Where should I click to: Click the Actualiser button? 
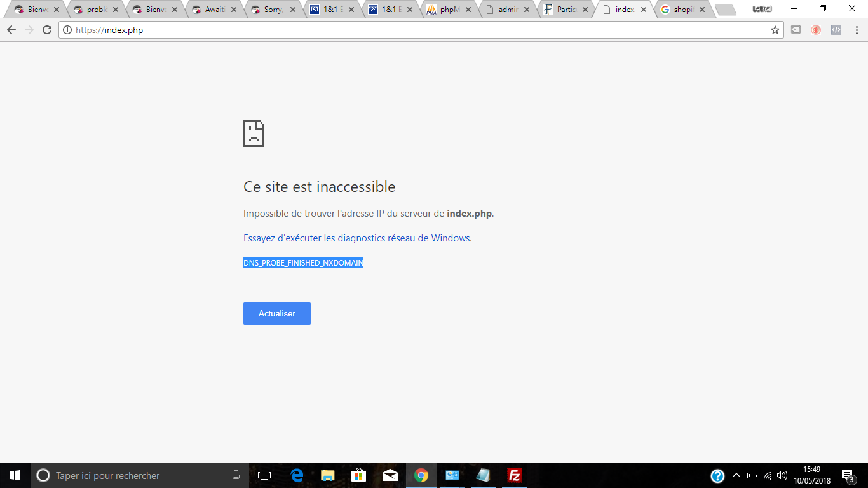[x=277, y=313]
